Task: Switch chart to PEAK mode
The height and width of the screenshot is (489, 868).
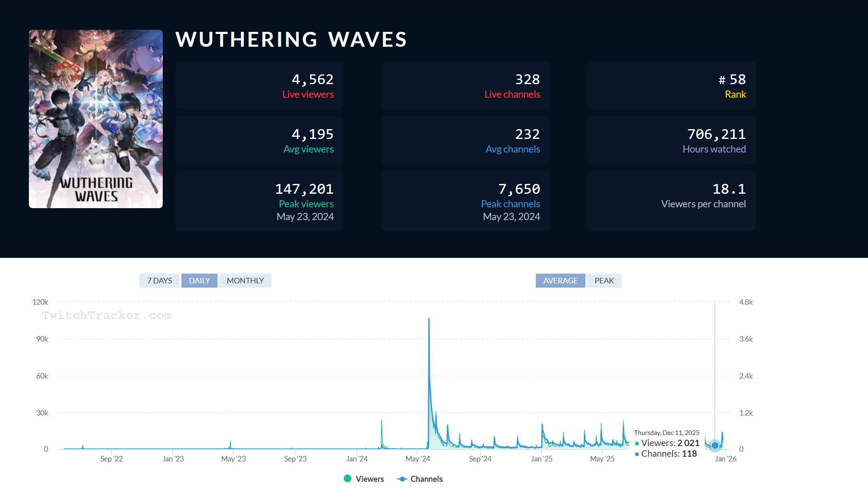Action: (x=604, y=280)
